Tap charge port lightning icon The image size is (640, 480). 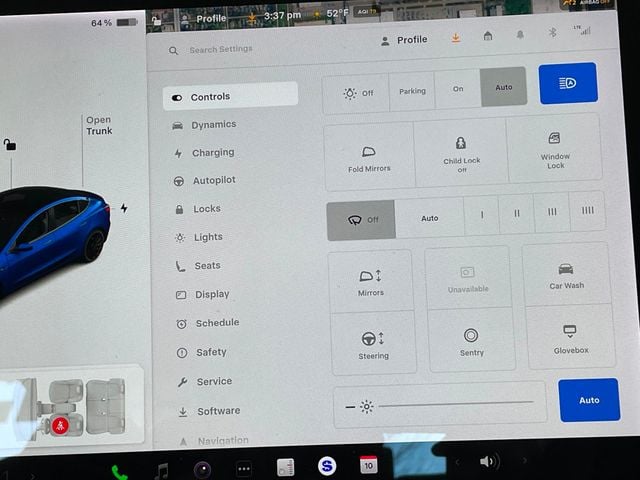pyautogui.click(x=124, y=209)
